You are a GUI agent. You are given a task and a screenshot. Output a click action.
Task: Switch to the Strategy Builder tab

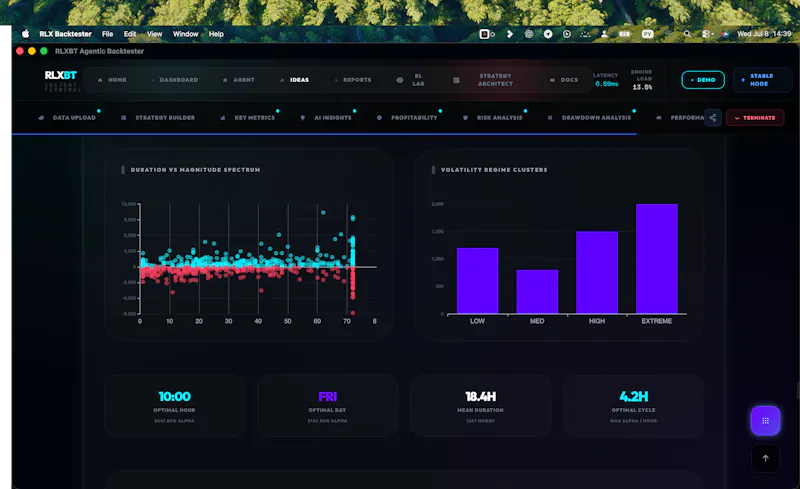pos(158,117)
